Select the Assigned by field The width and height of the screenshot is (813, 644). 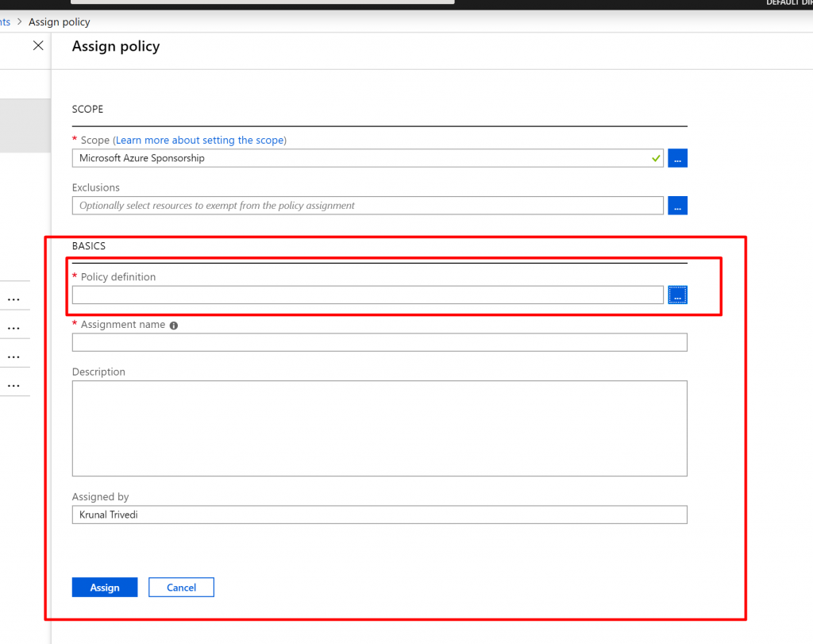(379, 515)
